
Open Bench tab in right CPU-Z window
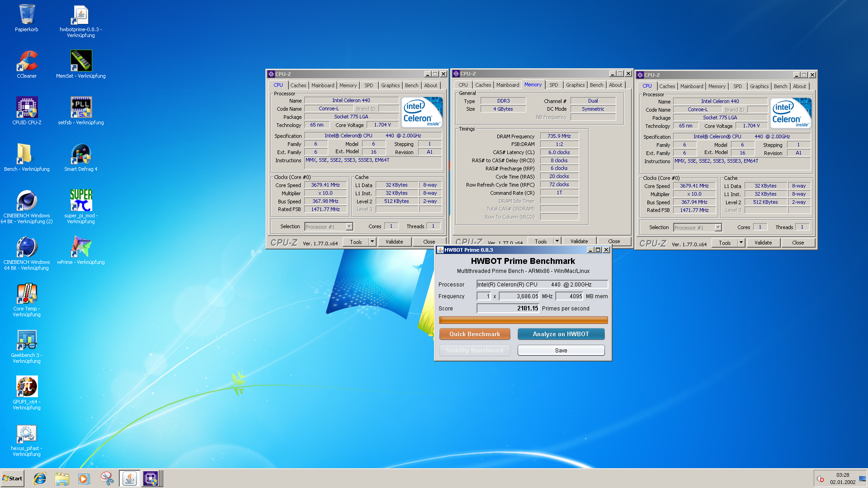780,86
